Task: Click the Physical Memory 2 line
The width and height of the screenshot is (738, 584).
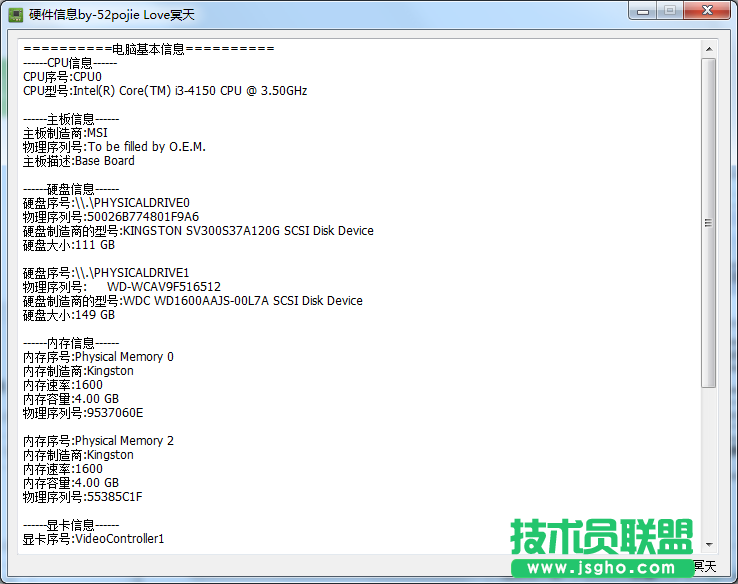Action: (98, 441)
